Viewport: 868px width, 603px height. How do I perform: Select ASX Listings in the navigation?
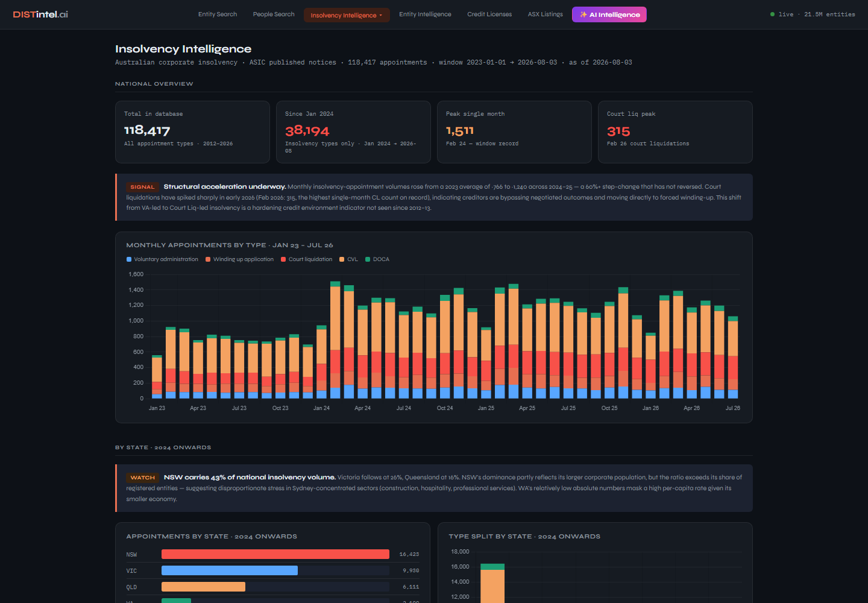(x=546, y=14)
